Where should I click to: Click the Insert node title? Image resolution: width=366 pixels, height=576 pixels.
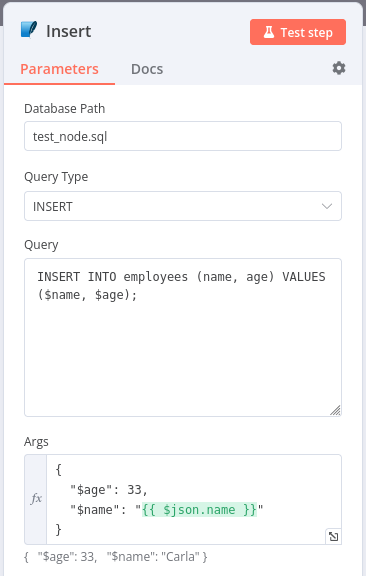(x=69, y=31)
